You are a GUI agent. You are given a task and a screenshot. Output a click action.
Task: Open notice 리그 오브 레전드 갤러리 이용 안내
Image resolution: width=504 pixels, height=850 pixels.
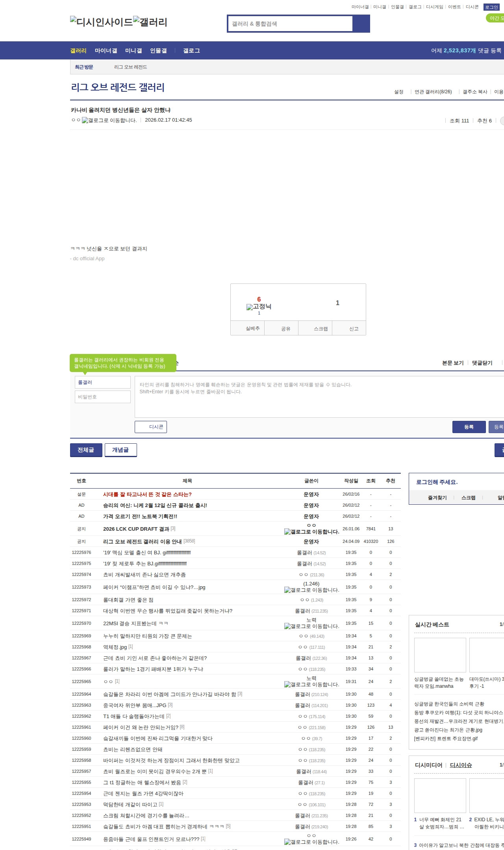143,542
